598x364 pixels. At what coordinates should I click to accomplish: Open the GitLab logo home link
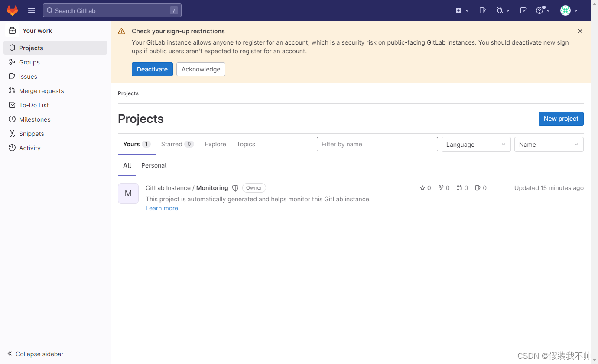point(12,10)
